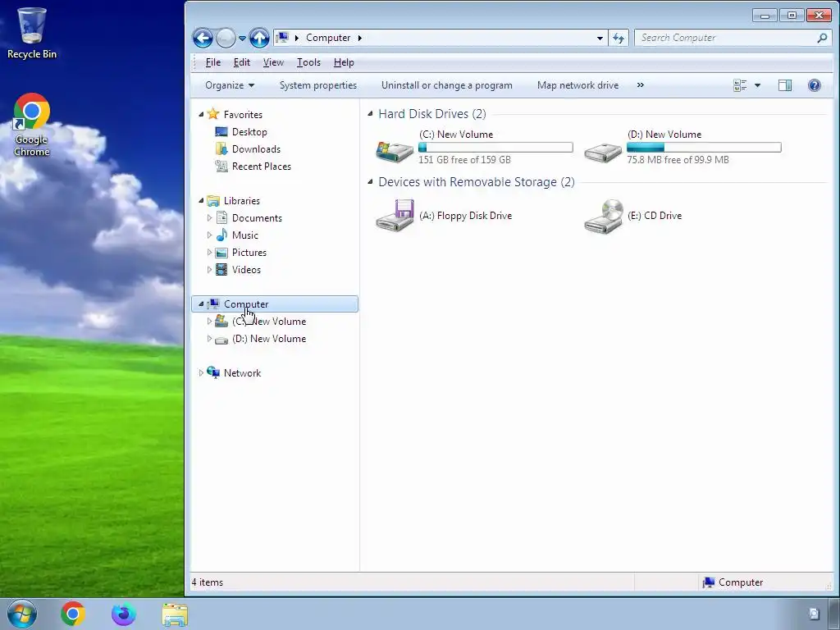Click the magnifier search icon
The image size is (840, 630).
click(x=822, y=38)
